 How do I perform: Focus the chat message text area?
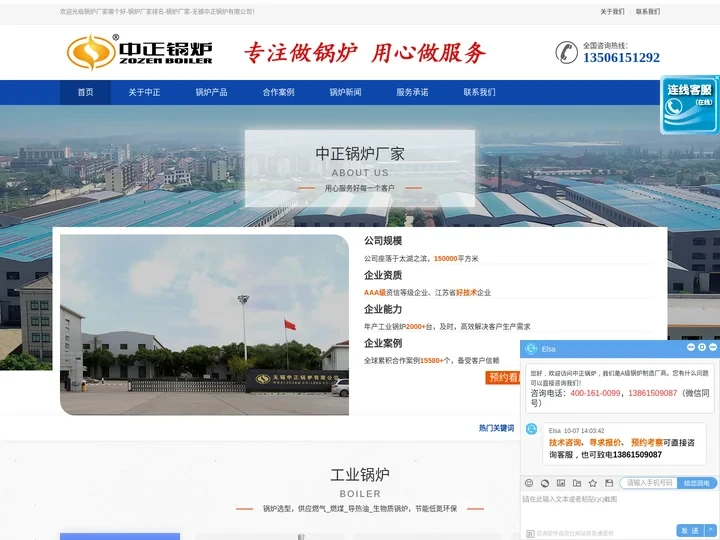point(619,507)
